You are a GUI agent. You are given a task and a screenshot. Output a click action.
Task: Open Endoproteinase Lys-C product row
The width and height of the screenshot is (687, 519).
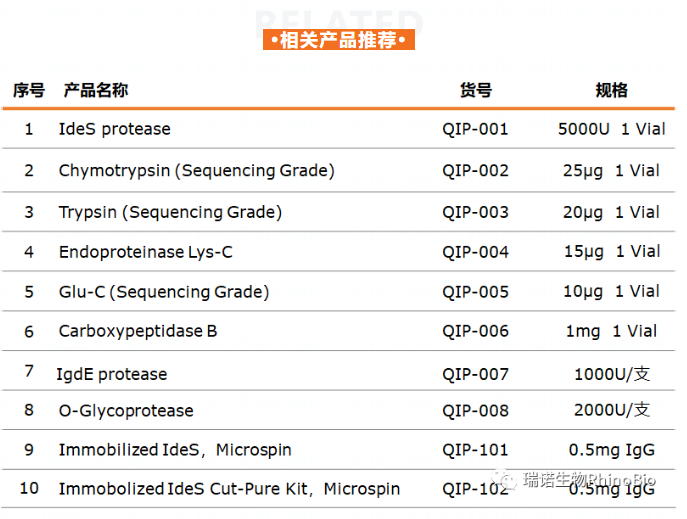145,252
